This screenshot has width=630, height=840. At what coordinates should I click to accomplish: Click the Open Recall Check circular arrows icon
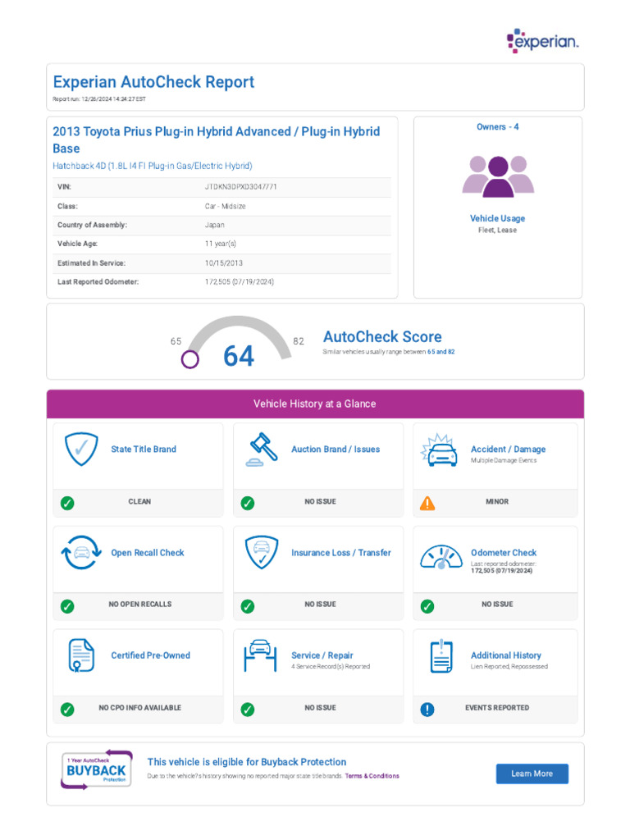click(x=81, y=552)
